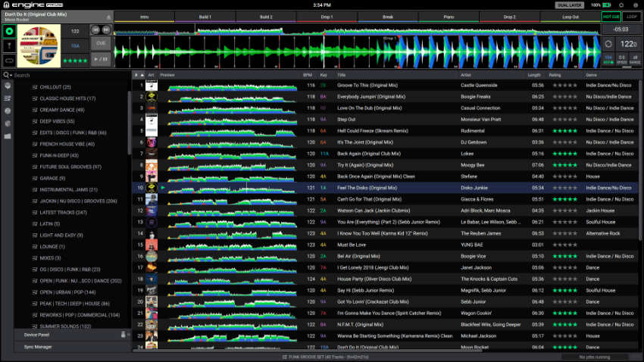
Task: Toggle the remaining time display -05:03
Action: [621, 30]
